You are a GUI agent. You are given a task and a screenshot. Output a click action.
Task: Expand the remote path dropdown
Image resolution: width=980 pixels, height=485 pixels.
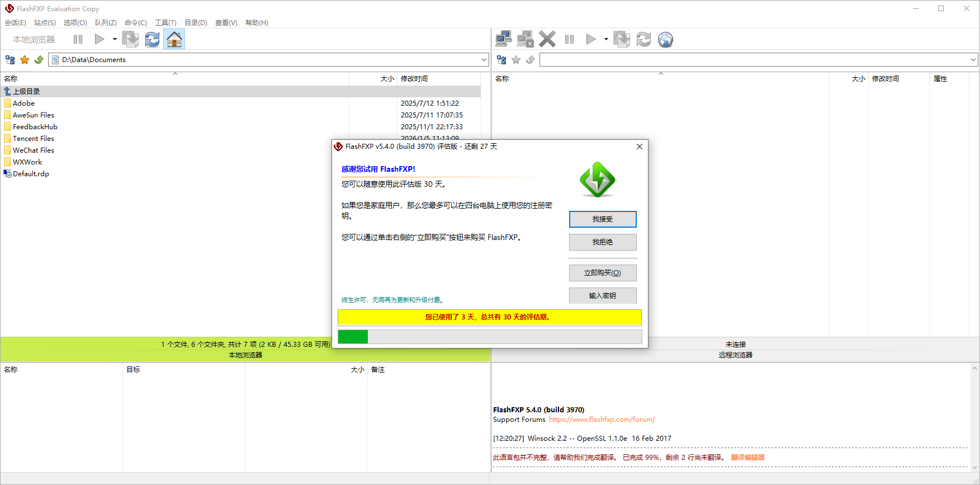(973, 59)
